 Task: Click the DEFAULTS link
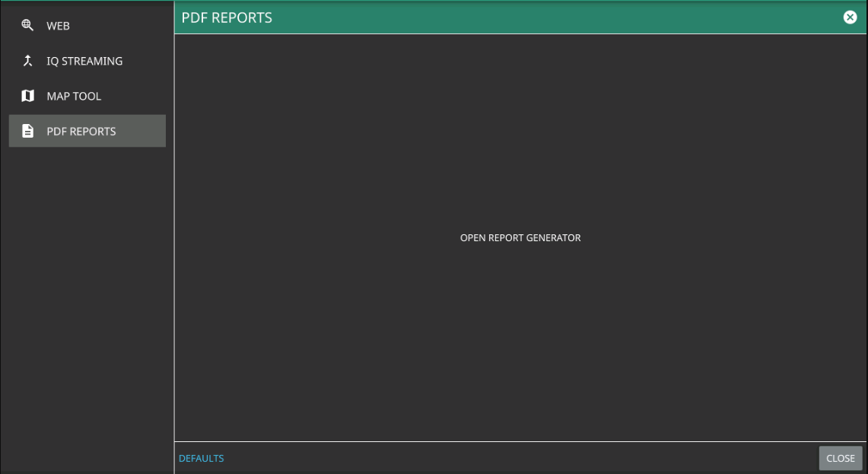201,458
